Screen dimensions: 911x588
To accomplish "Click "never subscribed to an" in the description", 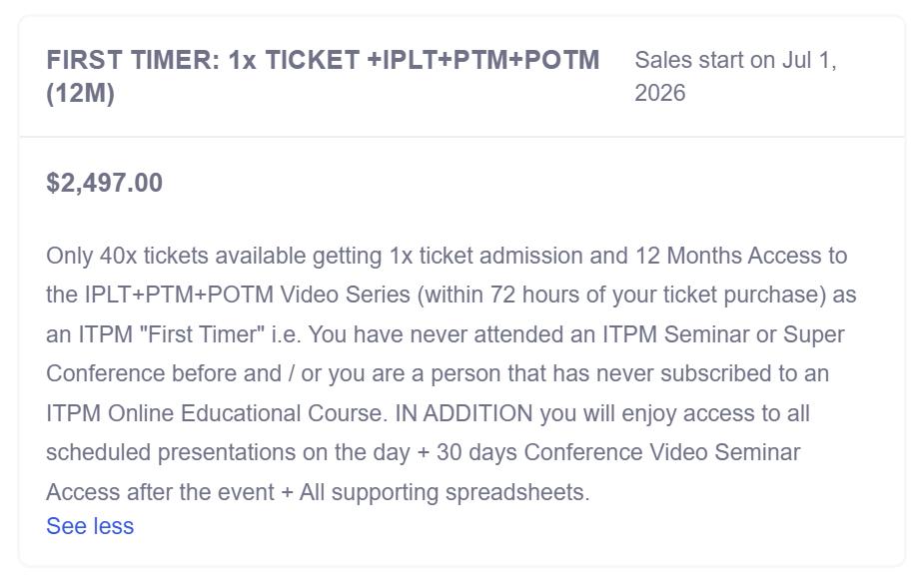I will click(x=715, y=373).
